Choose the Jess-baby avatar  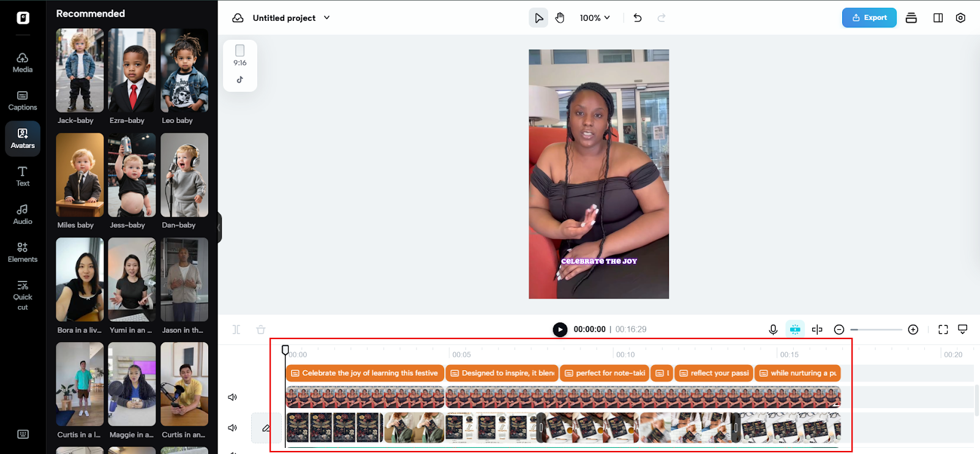(x=132, y=175)
